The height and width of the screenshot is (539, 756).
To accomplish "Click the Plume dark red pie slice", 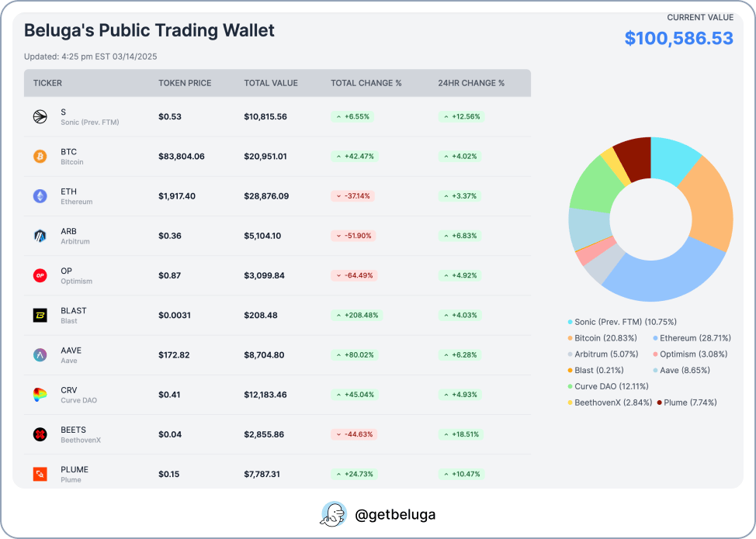I will 636,158.
